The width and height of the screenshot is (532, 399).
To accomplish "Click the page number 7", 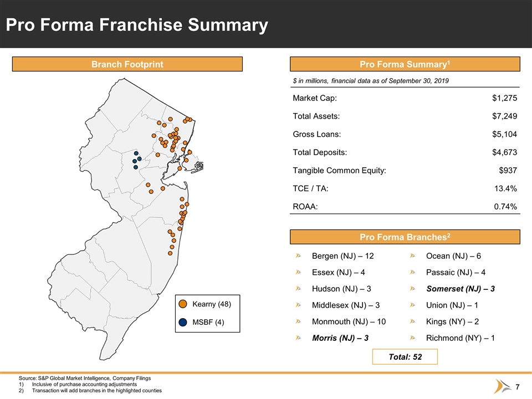I will (518, 387).
